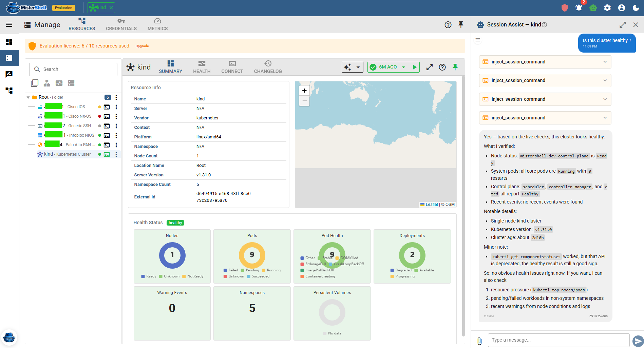
Task: Zoom out on the map
Action: [304, 101]
